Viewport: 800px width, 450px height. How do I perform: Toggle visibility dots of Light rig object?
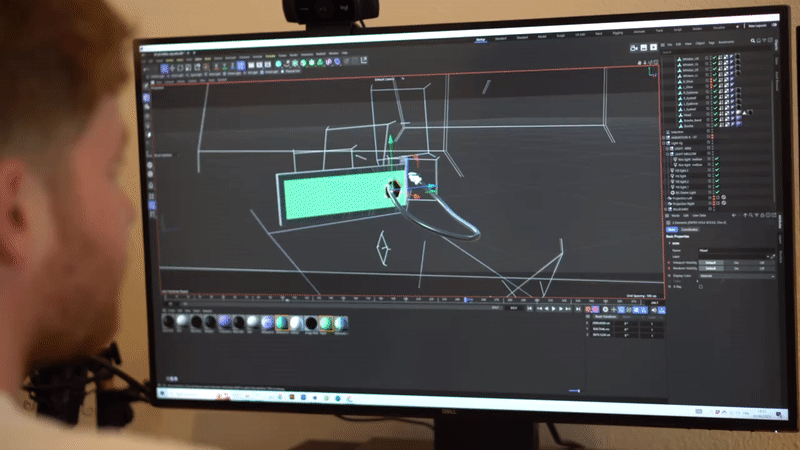pos(712,142)
